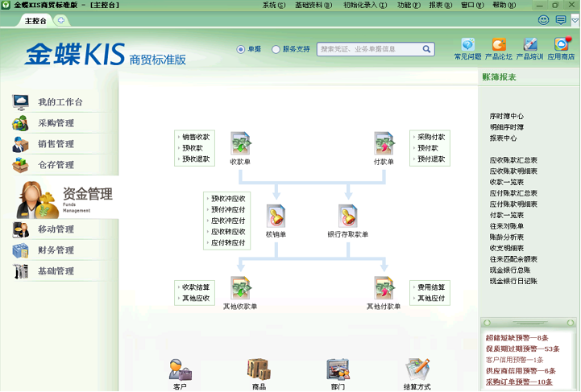The width and height of the screenshot is (581, 392).
Task: Click the 应收转应收 link
Action: (x=228, y=232)
